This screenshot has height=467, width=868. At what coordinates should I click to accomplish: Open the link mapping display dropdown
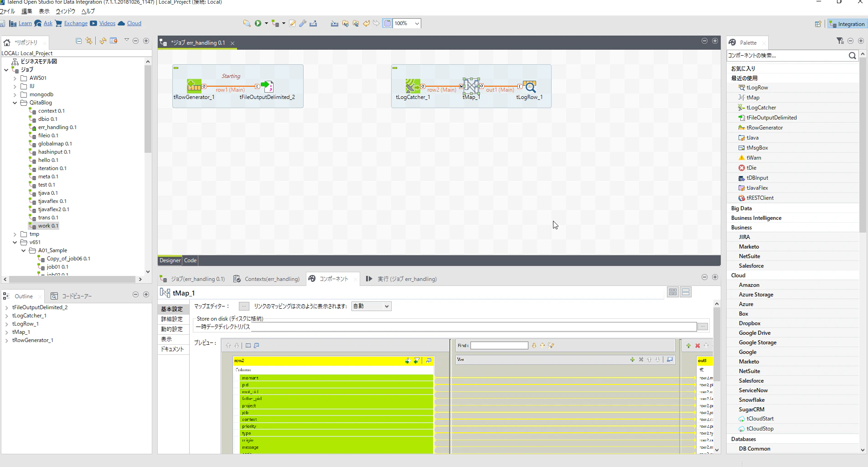pyautogui.click(x=372, y=306)
